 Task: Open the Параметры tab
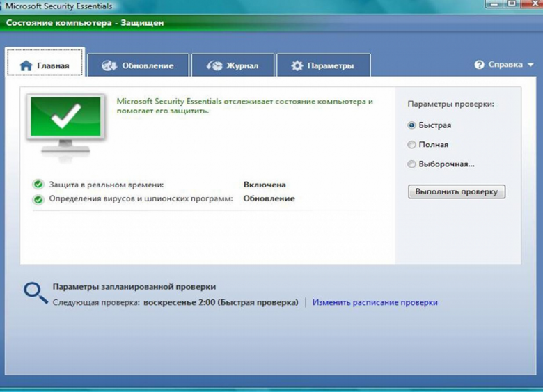click(x=324, y=65)
